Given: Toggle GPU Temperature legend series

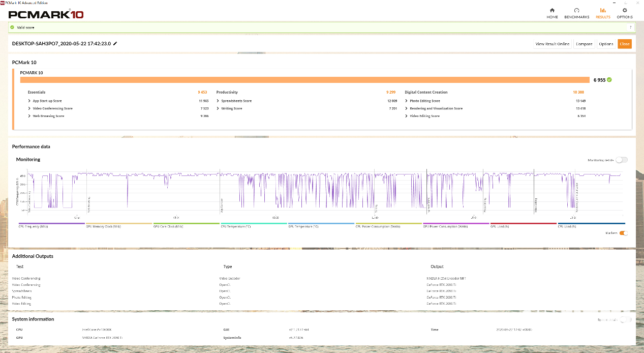Looking at the screenshot, I should coord(321,226).
